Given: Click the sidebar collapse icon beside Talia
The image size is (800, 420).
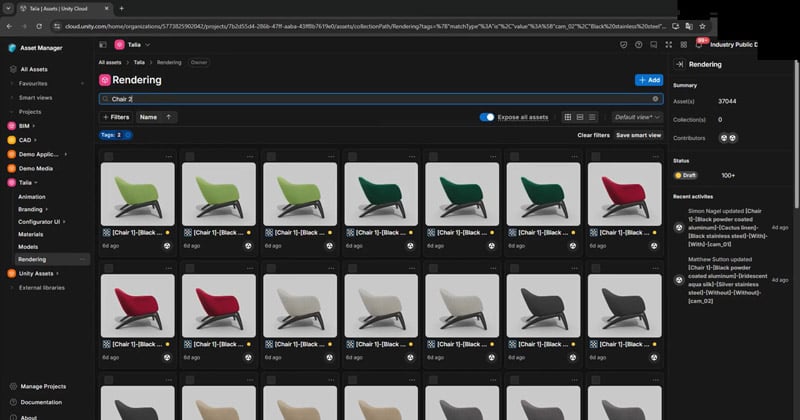Looking at the screenshot, I should click(x=104, y=44).
